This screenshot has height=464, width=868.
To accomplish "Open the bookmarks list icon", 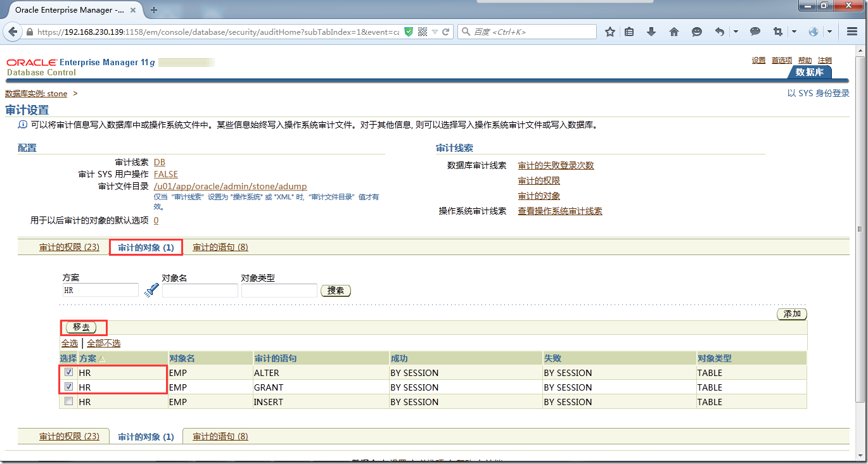I will pyautogui.click(x=629, y=32).
